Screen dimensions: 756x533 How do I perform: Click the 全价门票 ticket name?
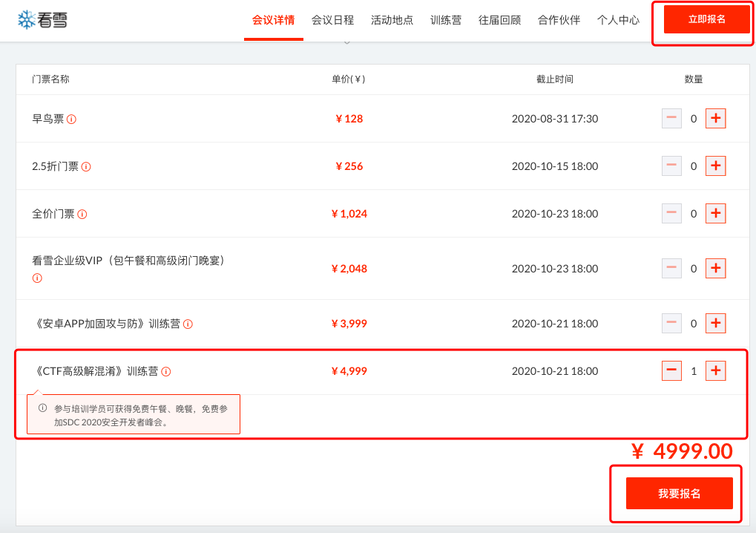pos(53,214)
